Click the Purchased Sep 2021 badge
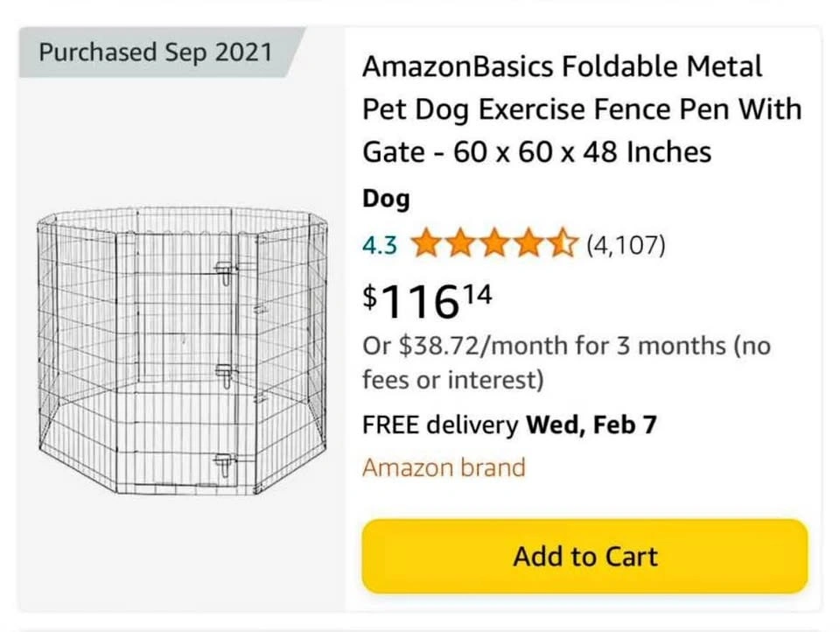 (156, 52)
